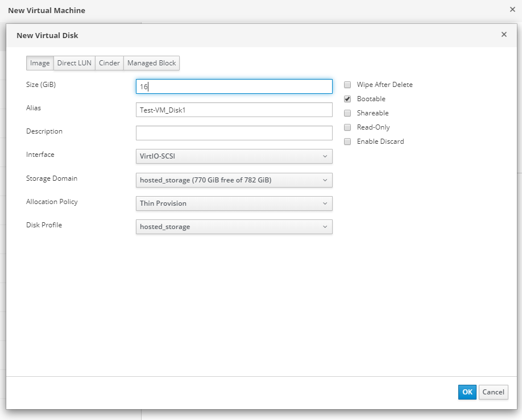This screenshot has width=522, height=420.
Task: Click the Alias text field
Action: point(234,110)
